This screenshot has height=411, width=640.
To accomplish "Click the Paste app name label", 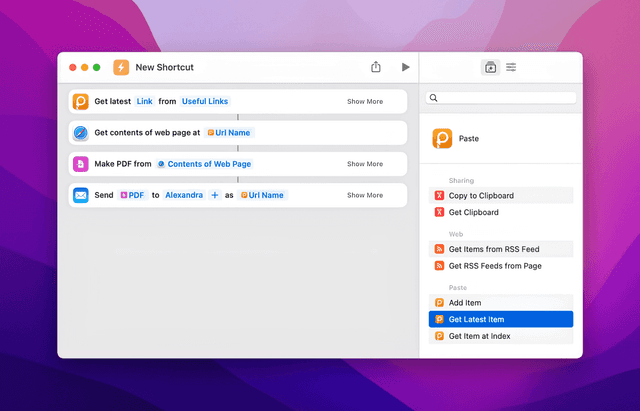I will pos(469,139).
